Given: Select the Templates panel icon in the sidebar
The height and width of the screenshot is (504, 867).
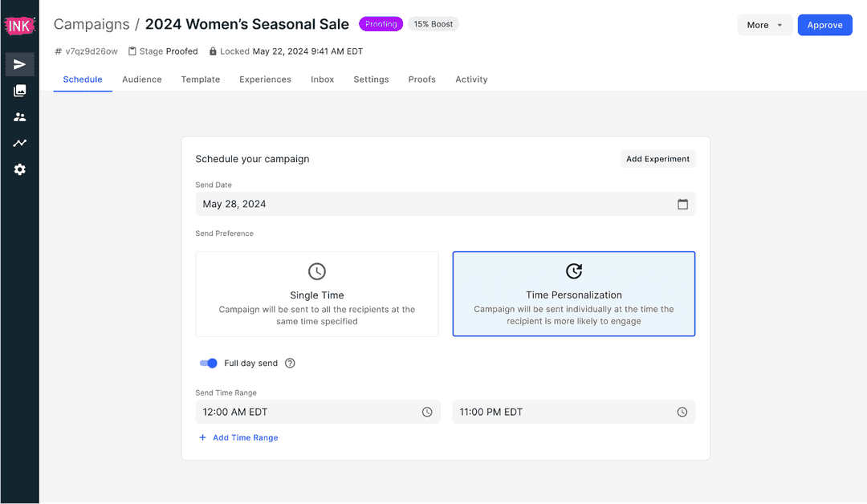Looking at the screenshot, I should (x=19, y=90).
